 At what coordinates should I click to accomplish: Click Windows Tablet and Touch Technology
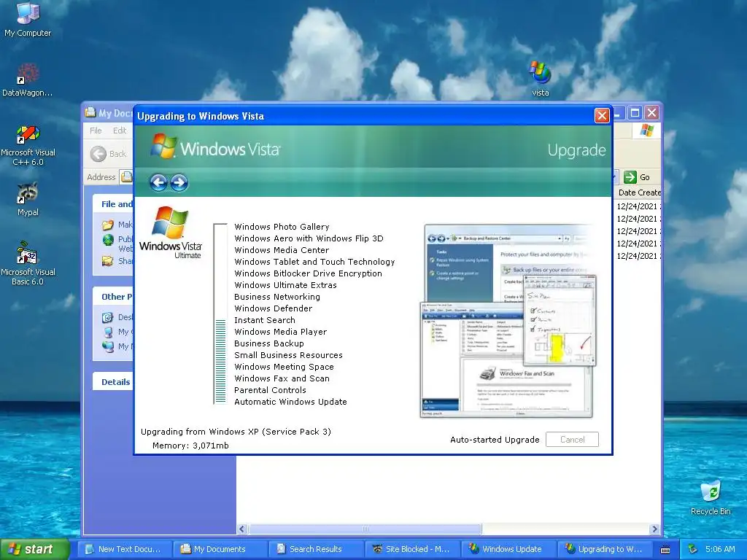pos(314,262)
